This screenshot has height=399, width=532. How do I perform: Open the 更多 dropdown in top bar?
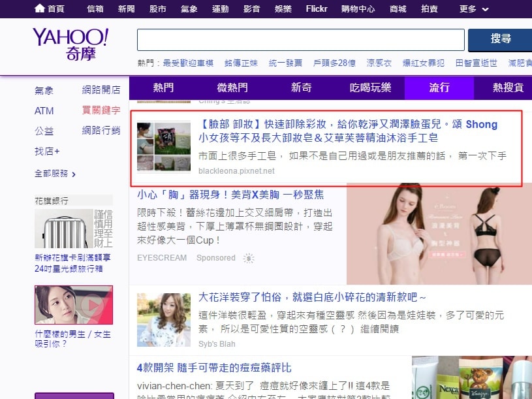coord(473,9)
